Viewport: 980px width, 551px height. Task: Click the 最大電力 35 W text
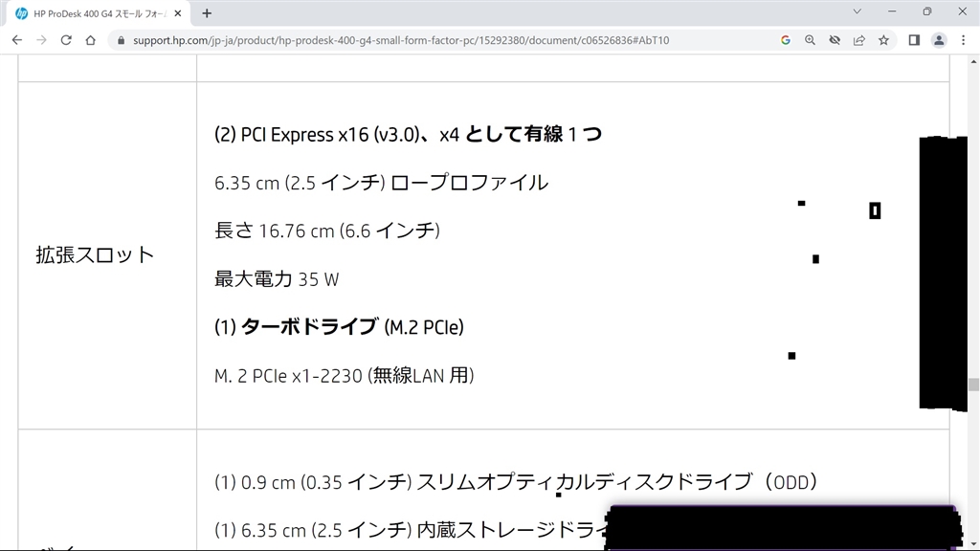(277, 278)
